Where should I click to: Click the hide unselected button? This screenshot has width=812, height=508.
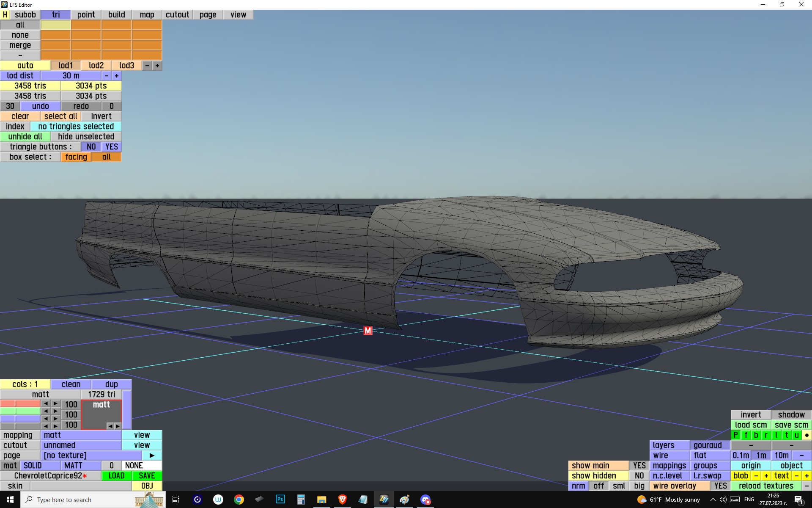point(86,137)
